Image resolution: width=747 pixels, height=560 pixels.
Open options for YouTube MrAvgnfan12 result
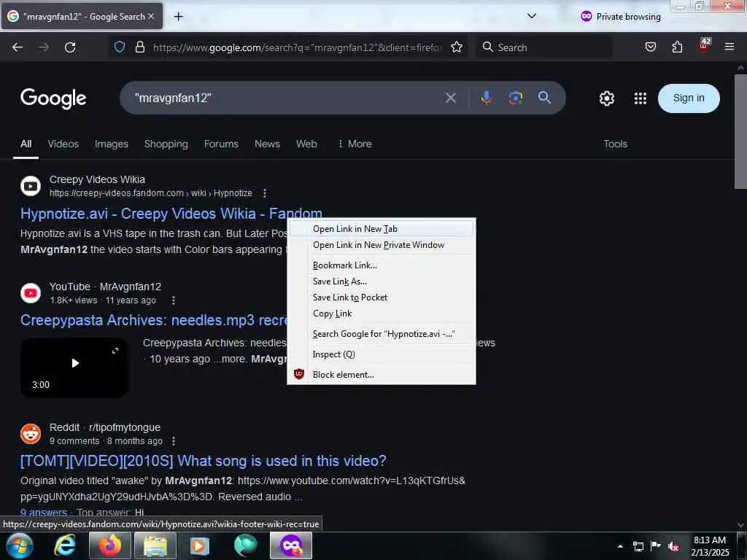[174, 300]
